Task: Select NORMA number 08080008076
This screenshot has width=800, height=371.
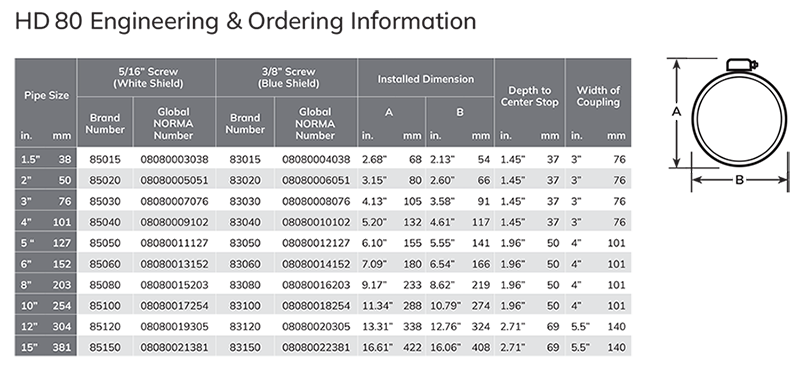Action: coord(316,201)
